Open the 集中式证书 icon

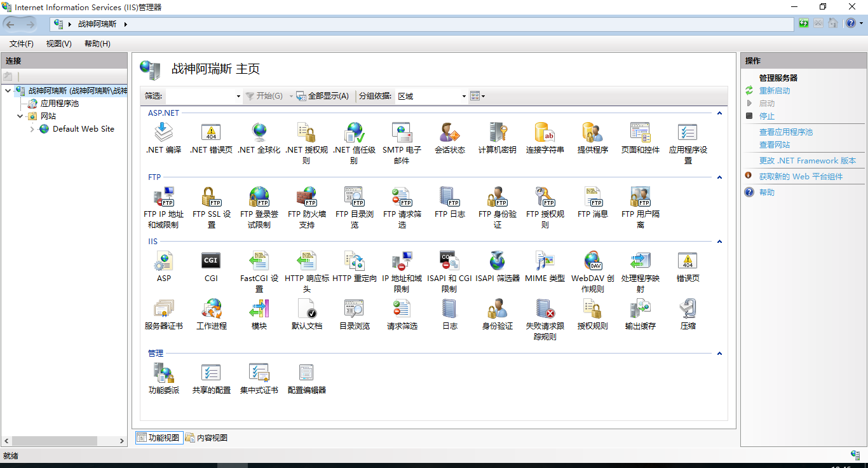point(259,373)
